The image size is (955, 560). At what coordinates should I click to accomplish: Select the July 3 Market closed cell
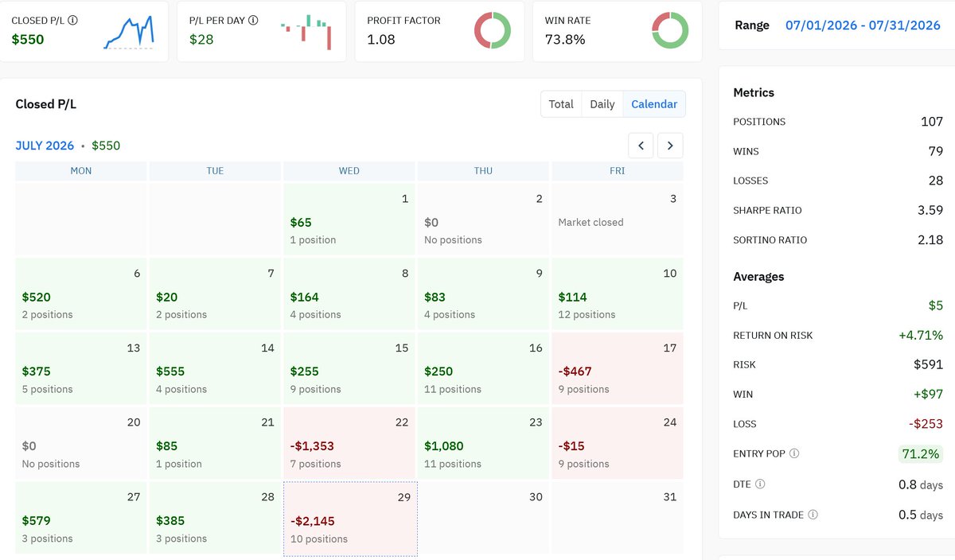click(x=617, y=219)
